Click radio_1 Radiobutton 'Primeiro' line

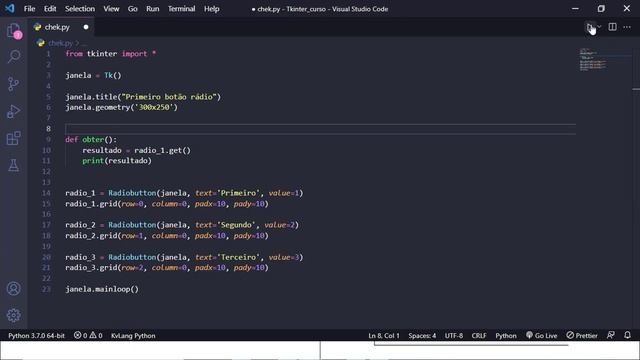[x=184, y=193]
